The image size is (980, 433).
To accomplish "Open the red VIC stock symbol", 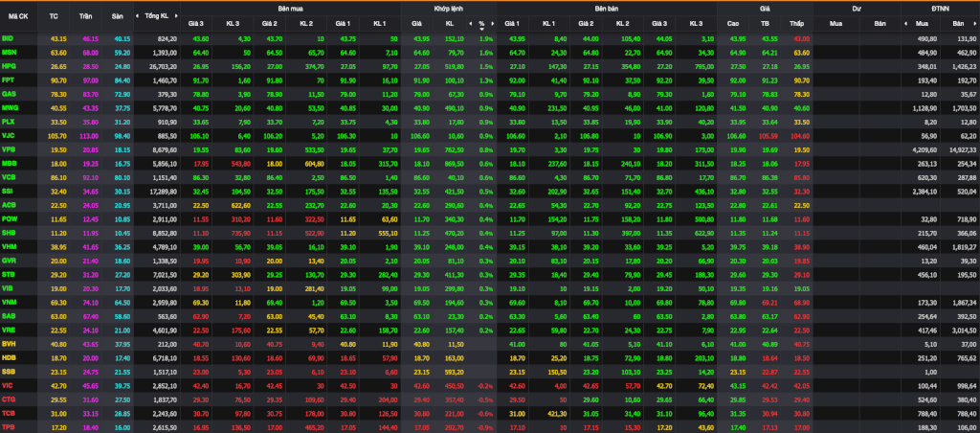I will [x=8, y=385].
